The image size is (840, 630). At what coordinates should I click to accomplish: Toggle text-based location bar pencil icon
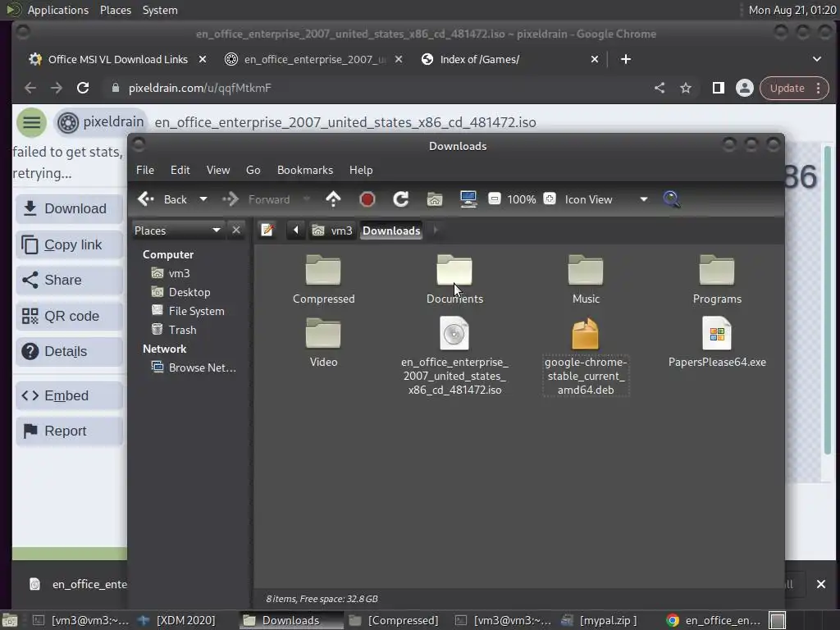pyautogui.click(x=267, y=231)
